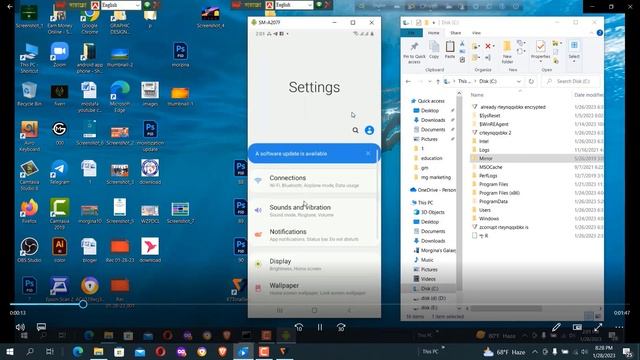
Task: Switch to the Share ribbon tab
Action: 456,33
